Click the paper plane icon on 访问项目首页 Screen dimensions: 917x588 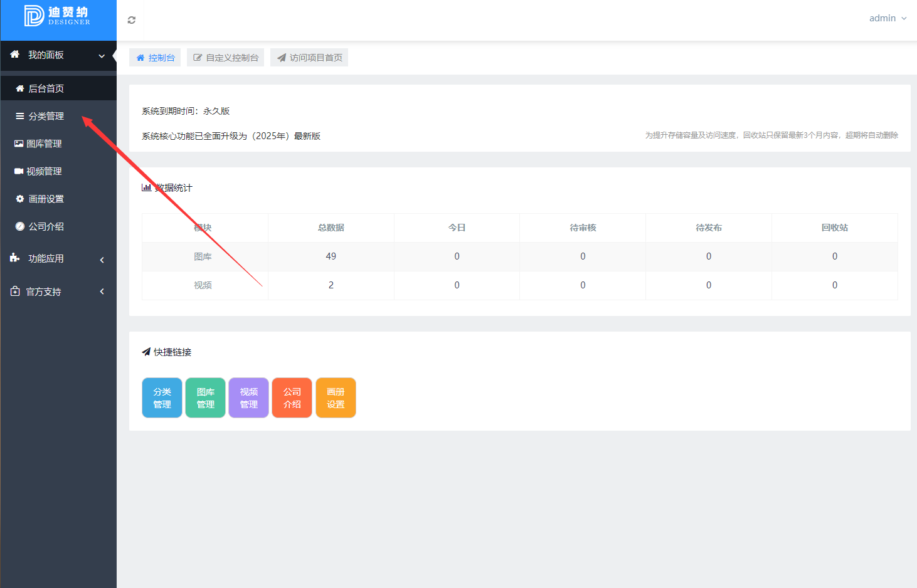point(282,58)
